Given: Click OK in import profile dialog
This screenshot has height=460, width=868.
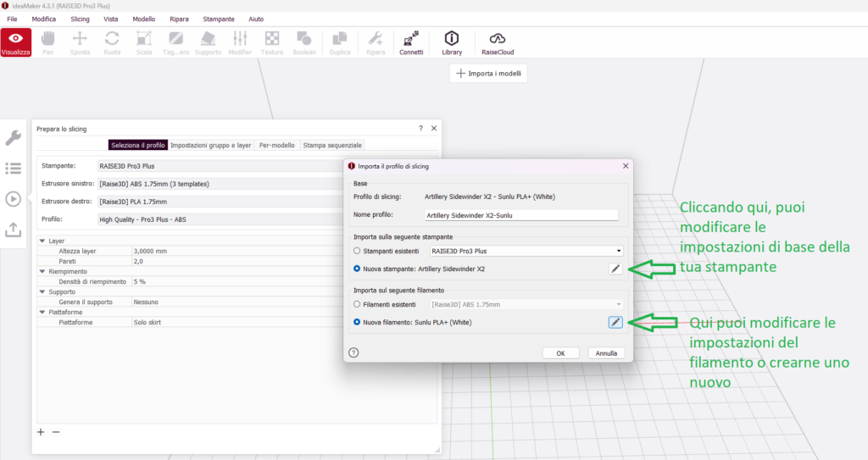Looking at the screenshot, I should pyautogui.click(x=560, y=353).
